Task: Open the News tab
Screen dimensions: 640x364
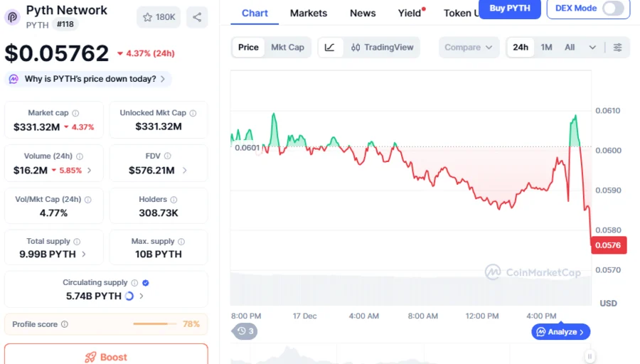Action: 363,13
